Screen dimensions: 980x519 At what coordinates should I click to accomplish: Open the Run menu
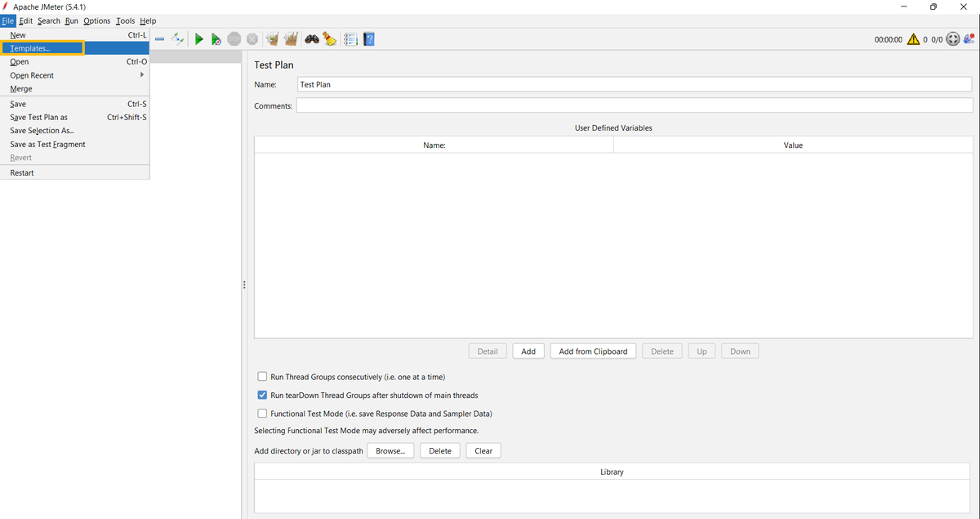[x=72, y=20]
